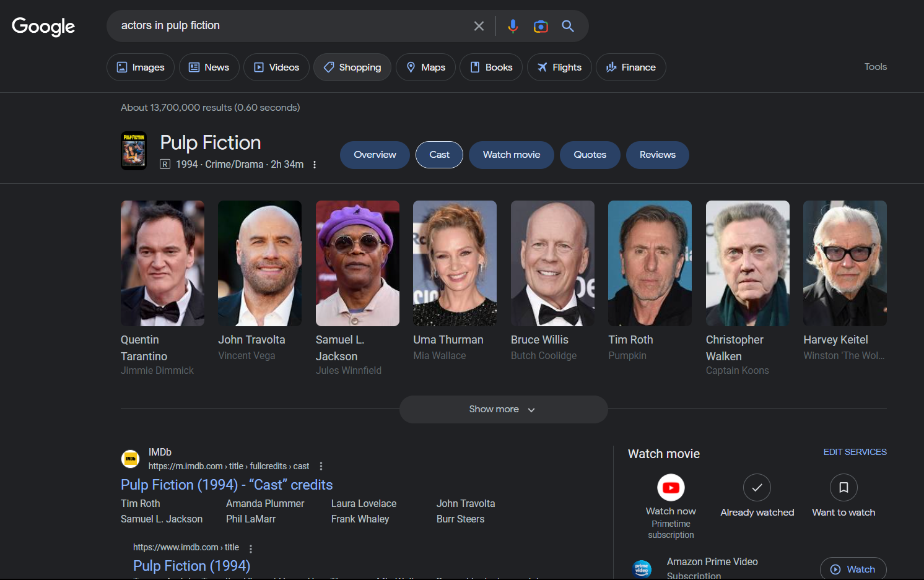Image resolution: width=924 pixels, height=580 pixels.
Task: Click Uma Thurman name text
Action: (x=448, y=340)
